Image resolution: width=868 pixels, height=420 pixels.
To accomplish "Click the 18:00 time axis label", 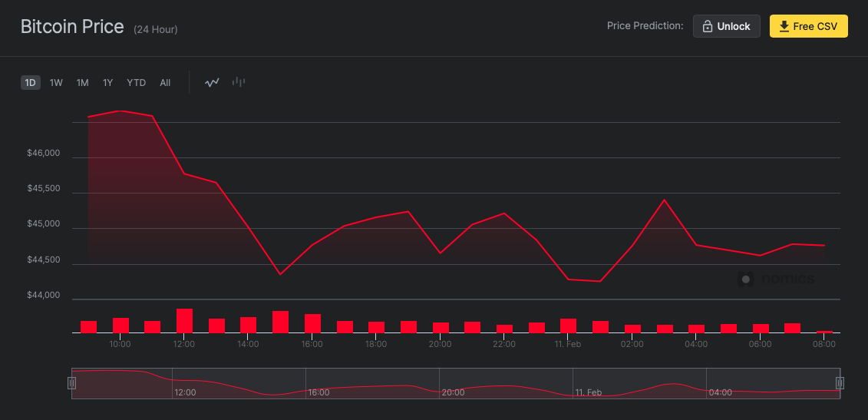I will coord(376,344).
